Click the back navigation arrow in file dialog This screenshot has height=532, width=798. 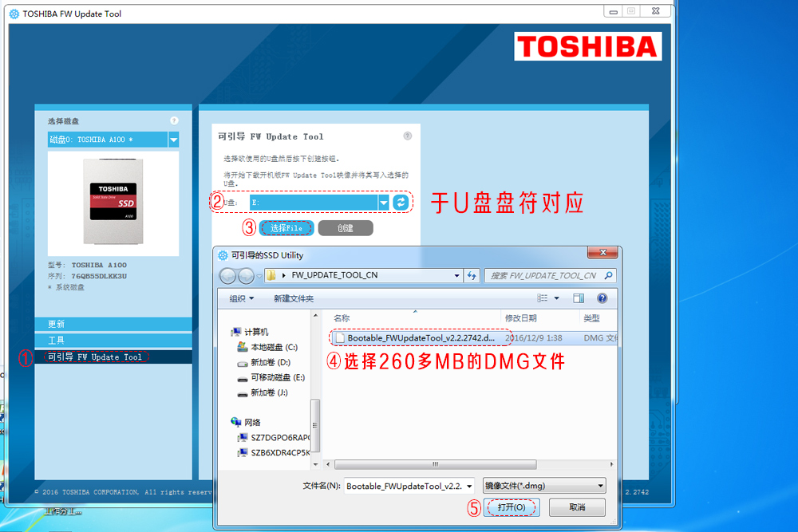point(227,276)
